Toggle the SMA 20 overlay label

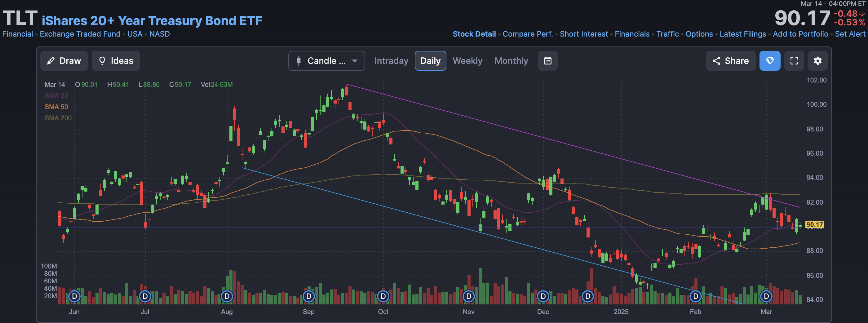(56, 96)
